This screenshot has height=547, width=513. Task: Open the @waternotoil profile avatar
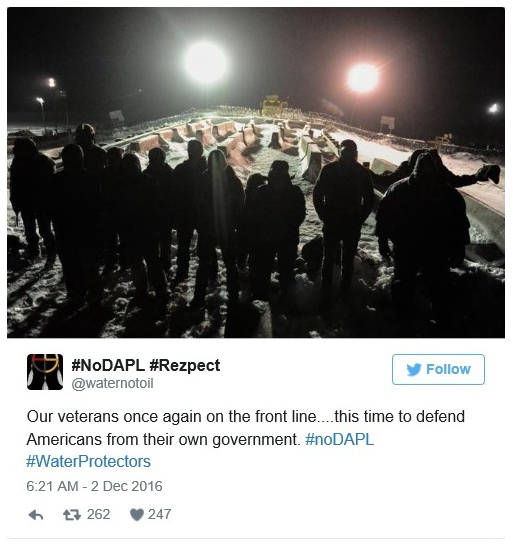pos(45,372)
